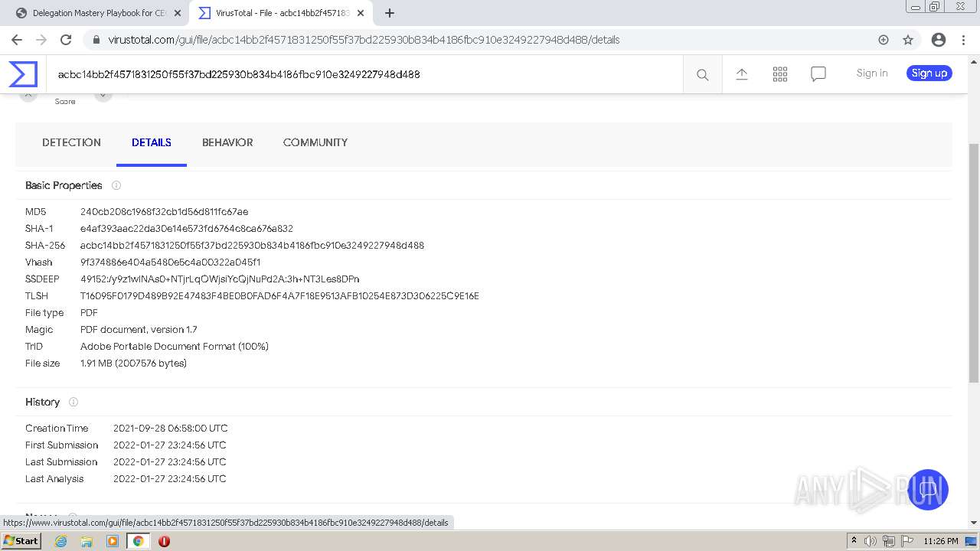Click the SHA-256 hash value
Viewport: 980px width, 551px height.
click(252, 246)
